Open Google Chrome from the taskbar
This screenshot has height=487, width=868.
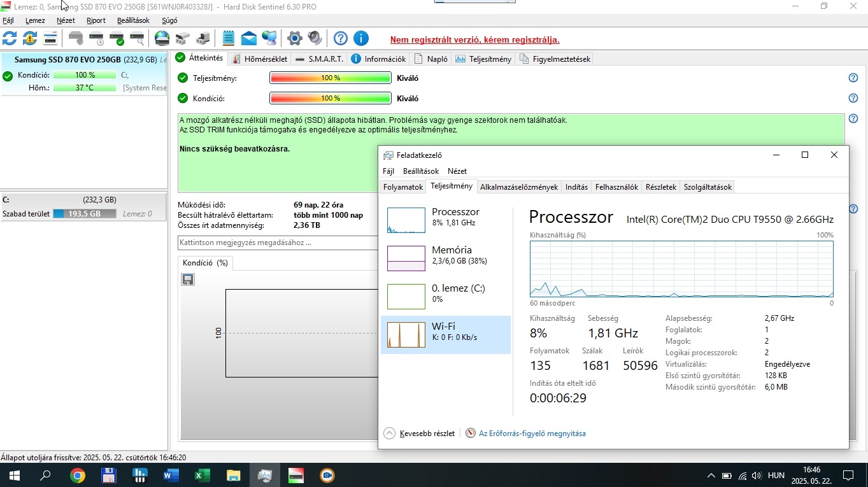point(78,476)
